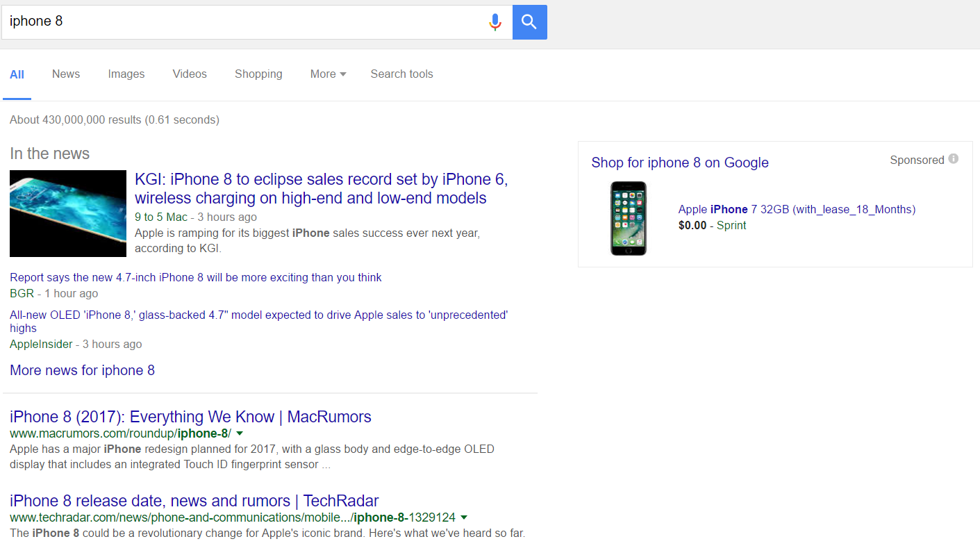Viewport: 980px width, 555px height.
Task: Open the KGI iPhone 8 news thumbnail image
Action: click(68, 213)
